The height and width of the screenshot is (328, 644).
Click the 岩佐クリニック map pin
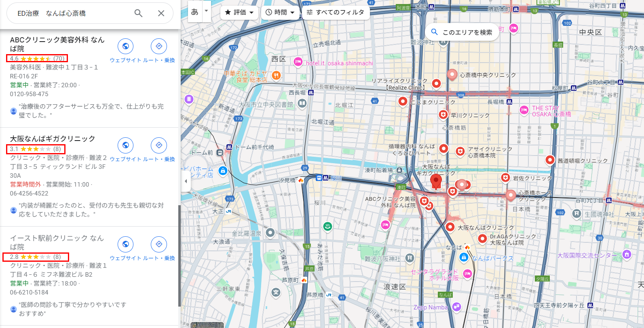point(505,178)
